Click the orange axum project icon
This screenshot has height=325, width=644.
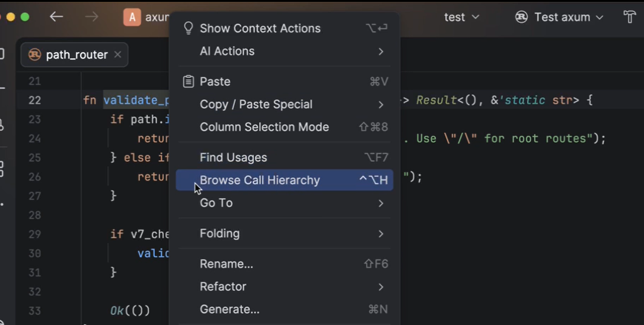pos(132,17)
